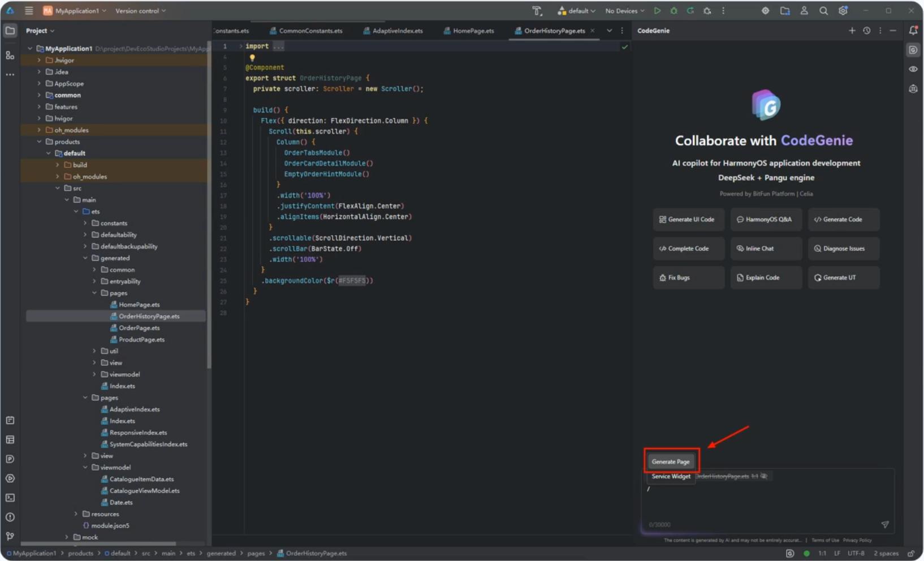Toggle visibility of attached OrderHistoryPage.ets context
The width and height of the screenshot is (924, 561).
coord(764,476)
